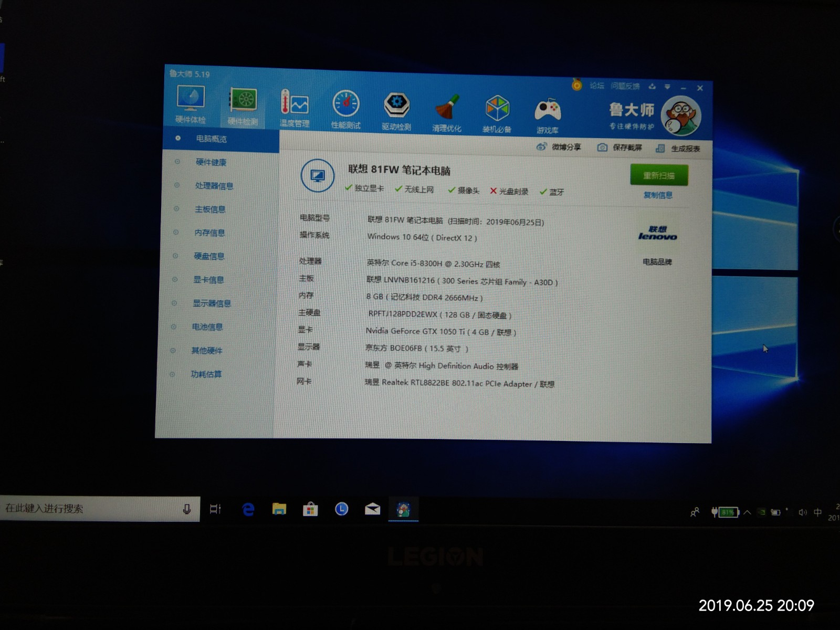Open 问题反馈 feedback link
This screenshot has height=630, width=840.
[x=625, y=86]
